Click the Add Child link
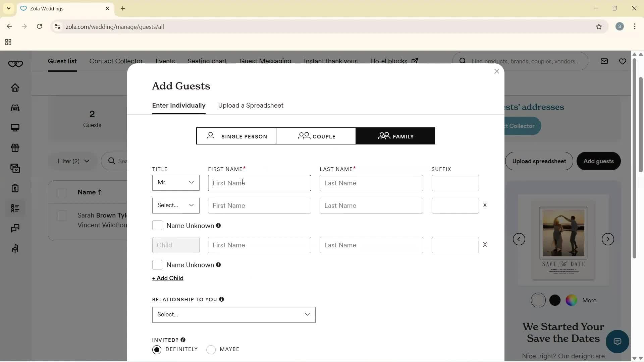 click(167, 278)
